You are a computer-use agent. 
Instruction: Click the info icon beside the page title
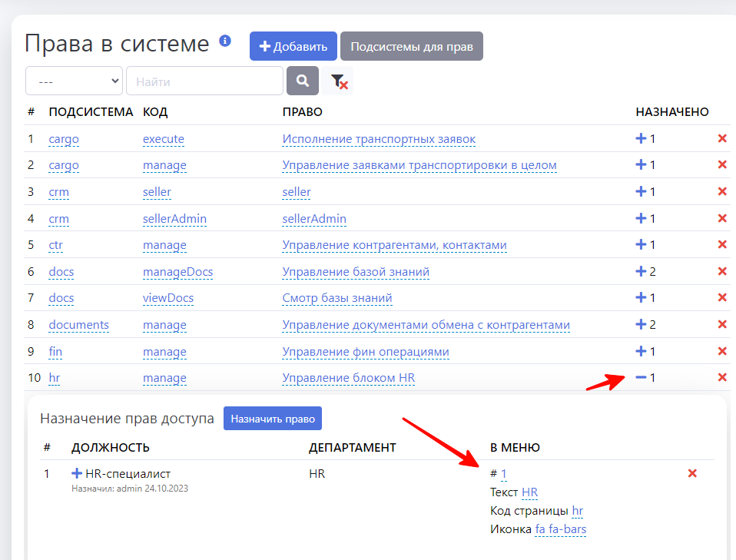pyautogui.click(x=225, y=41)
